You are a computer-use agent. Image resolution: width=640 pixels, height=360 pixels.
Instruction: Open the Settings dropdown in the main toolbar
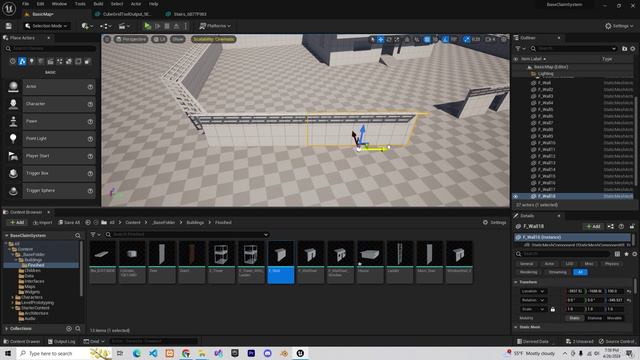[x=619, y=26]
